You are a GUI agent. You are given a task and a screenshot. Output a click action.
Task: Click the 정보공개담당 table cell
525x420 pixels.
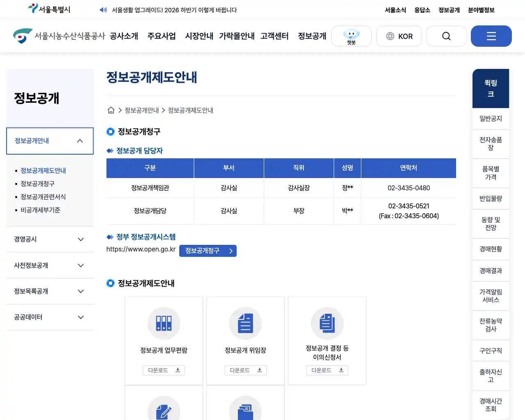(150, 211)
